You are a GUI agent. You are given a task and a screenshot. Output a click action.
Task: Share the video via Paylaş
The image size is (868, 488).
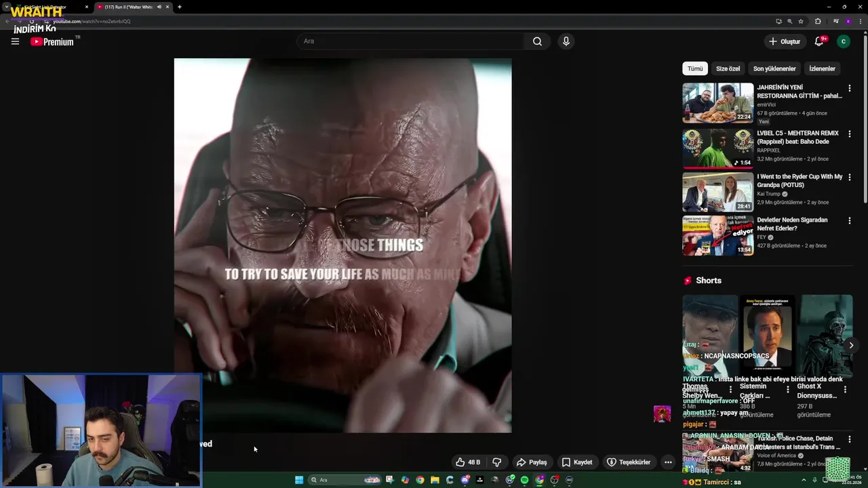point(532,462)
